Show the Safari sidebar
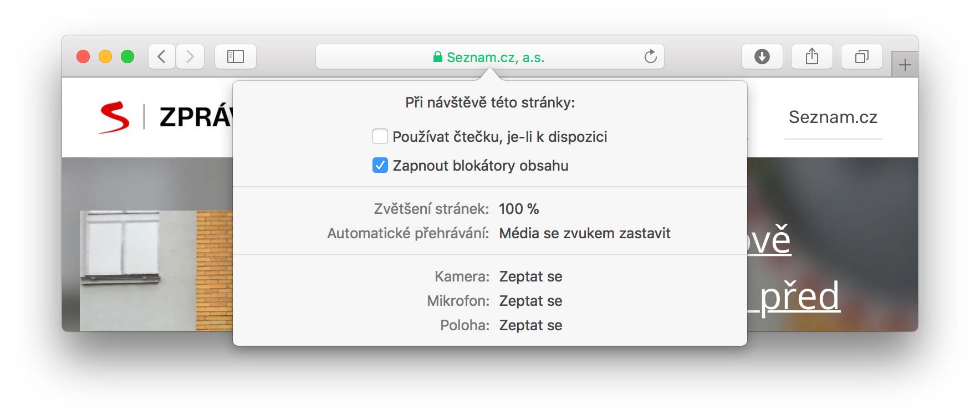The image size is (980, 420). [x=236, y=57]
